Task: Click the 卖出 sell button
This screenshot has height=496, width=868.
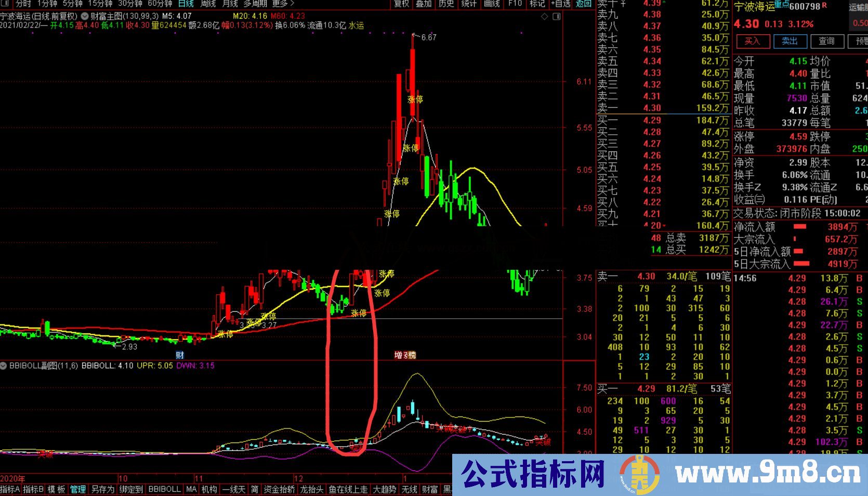Action: coord(790,42)
